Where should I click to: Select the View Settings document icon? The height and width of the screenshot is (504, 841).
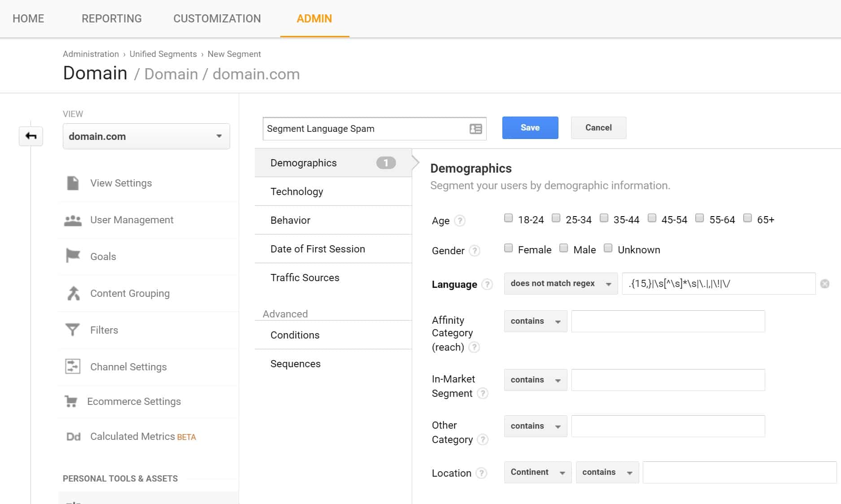72,182
